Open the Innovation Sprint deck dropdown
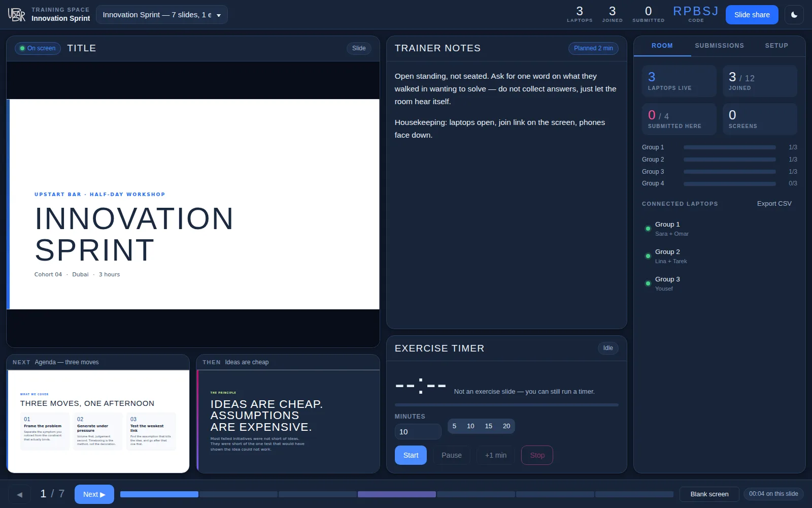 point(162,15)
